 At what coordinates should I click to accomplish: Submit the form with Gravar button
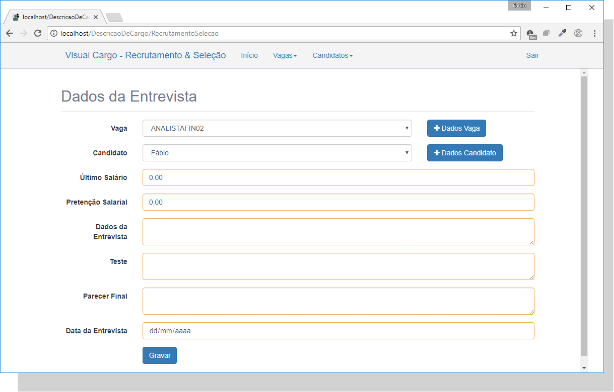(160, 356)
